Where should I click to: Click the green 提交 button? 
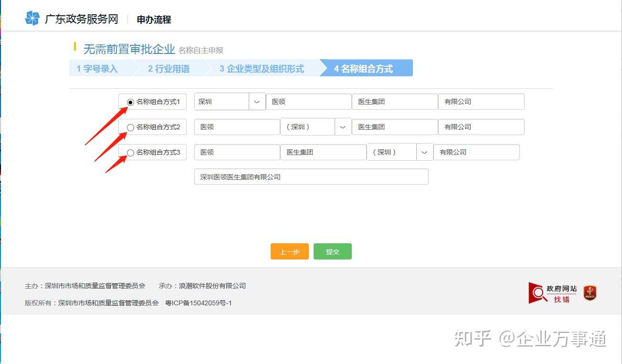coord(333,251)
